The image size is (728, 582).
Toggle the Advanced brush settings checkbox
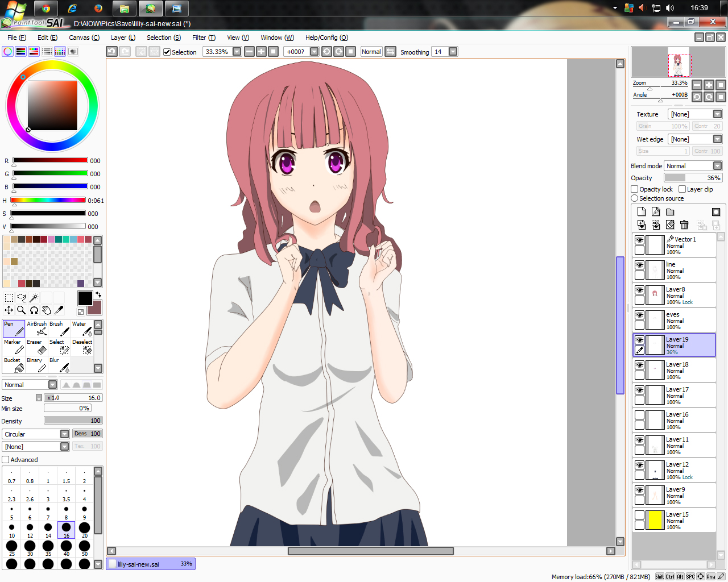6,460
